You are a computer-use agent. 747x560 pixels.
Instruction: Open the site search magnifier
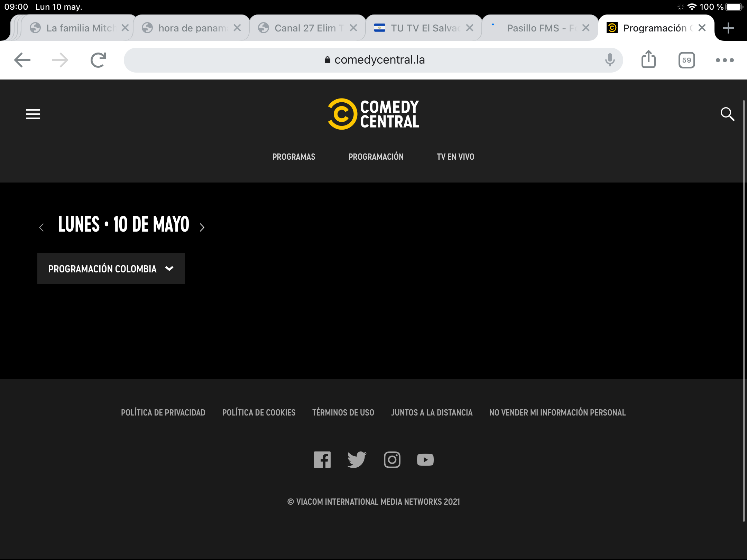(x=727, y=114)
